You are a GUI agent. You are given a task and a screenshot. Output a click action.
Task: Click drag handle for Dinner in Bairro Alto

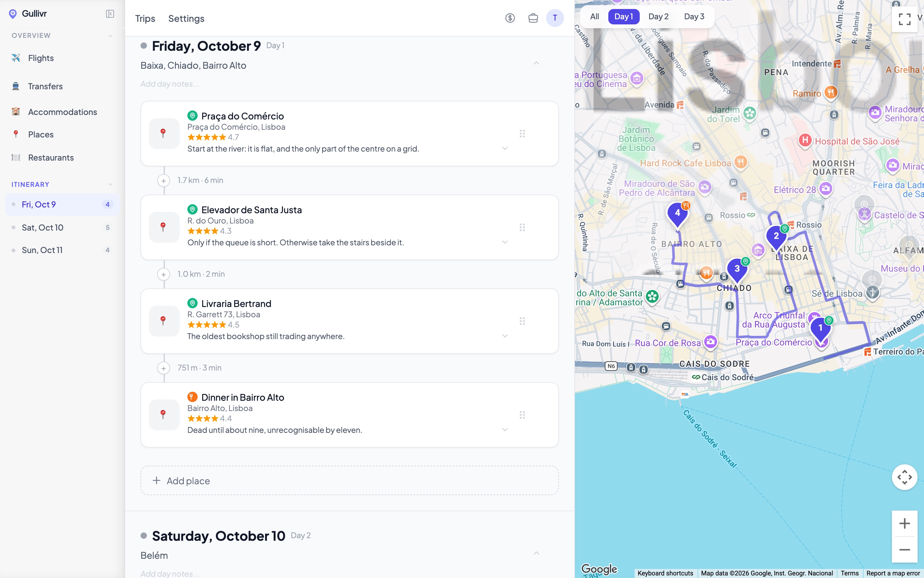point(522,415)
